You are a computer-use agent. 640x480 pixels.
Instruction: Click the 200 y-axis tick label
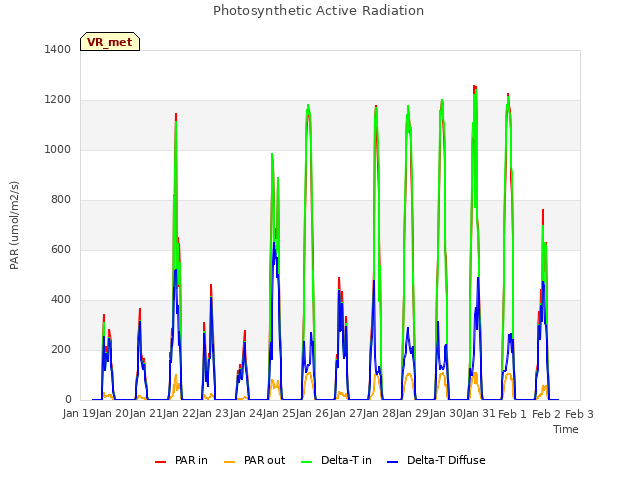pyautogui.click(x=61, y=349)
